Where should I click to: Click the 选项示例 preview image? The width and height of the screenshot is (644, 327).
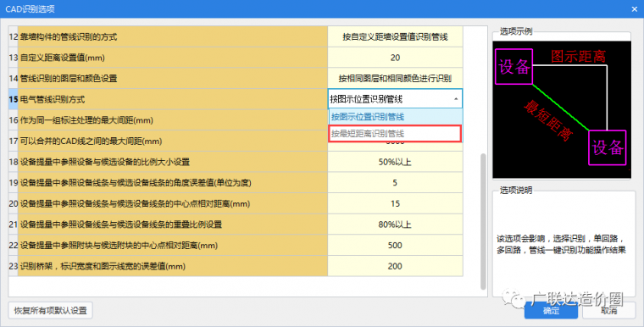point(562,109)
